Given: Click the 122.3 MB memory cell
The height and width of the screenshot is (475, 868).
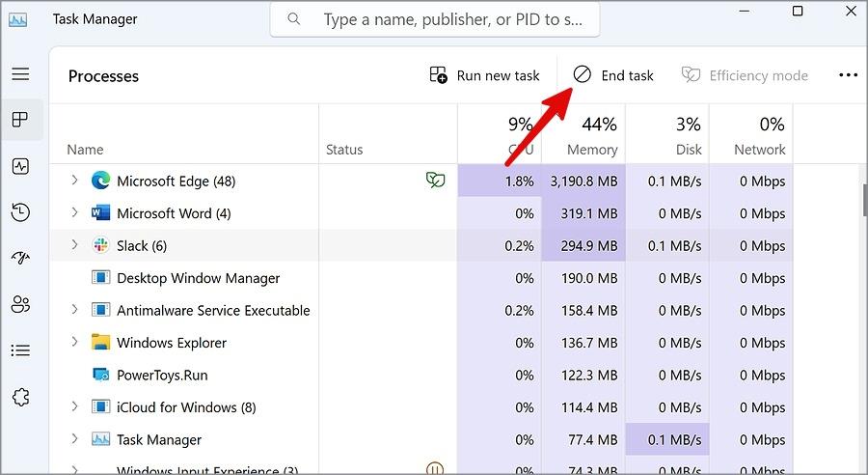Looking at the screenshot, I should tap(583, 376).
